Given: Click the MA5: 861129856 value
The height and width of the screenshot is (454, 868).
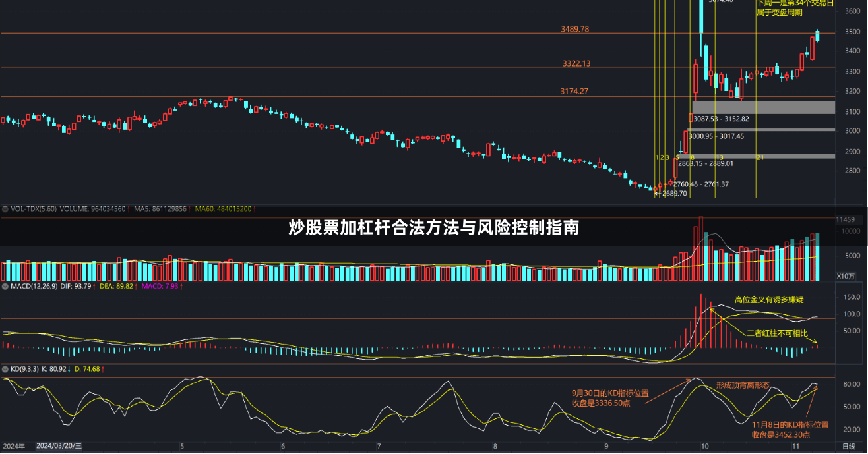Looking at the screenshot, I should tap(162, 208).
